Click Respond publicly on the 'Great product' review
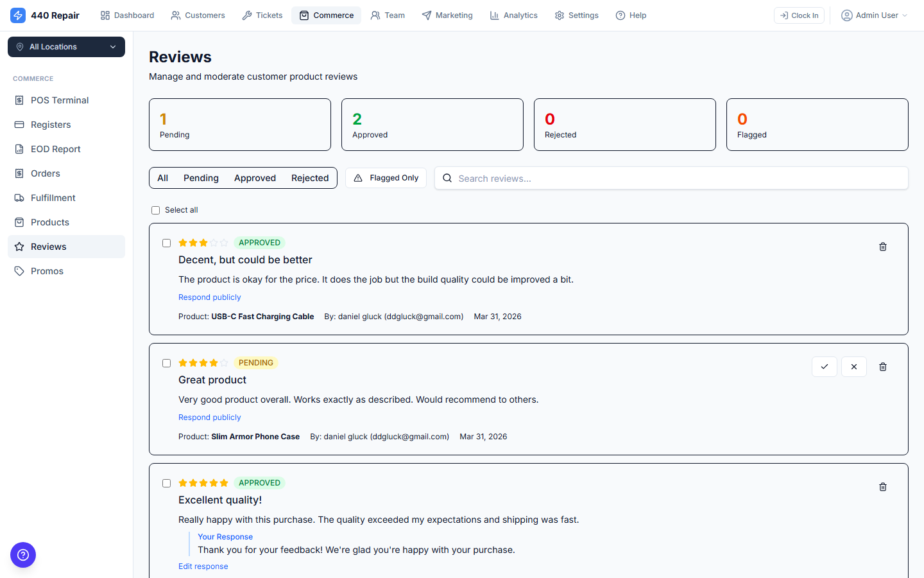This screenshot has height=578, width=924. (x=210, y=417)
